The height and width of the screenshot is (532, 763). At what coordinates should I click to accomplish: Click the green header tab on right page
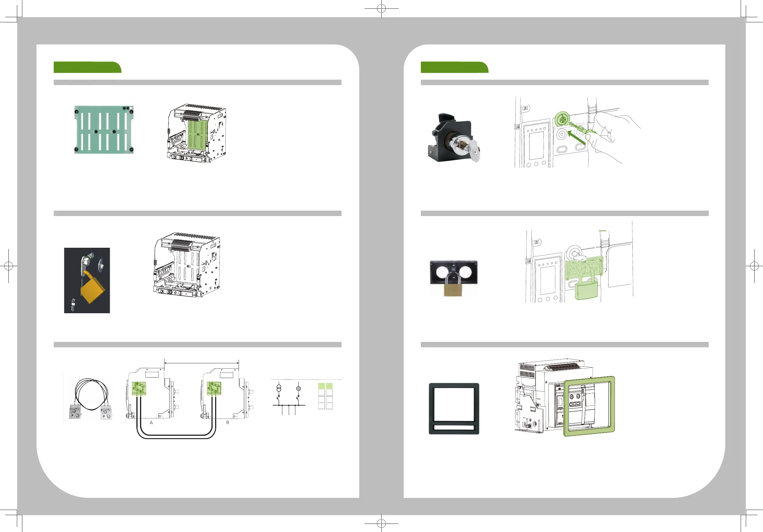pyautogui.click(x=454, y=67)
